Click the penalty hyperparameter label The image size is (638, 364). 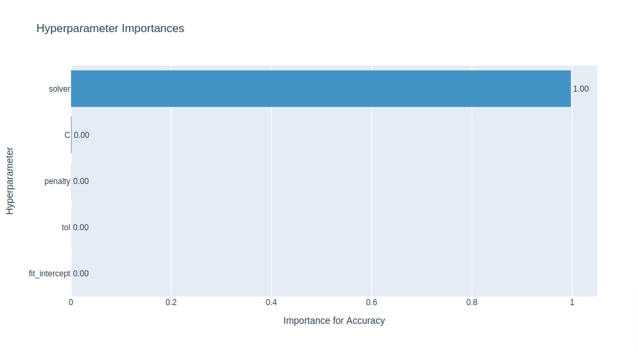57,181
